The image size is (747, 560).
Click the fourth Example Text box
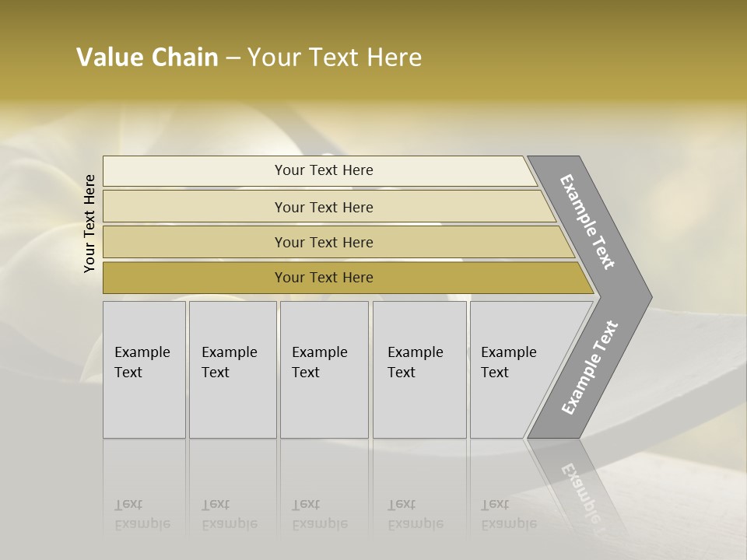pyautogui.click(x=419, y=369)
